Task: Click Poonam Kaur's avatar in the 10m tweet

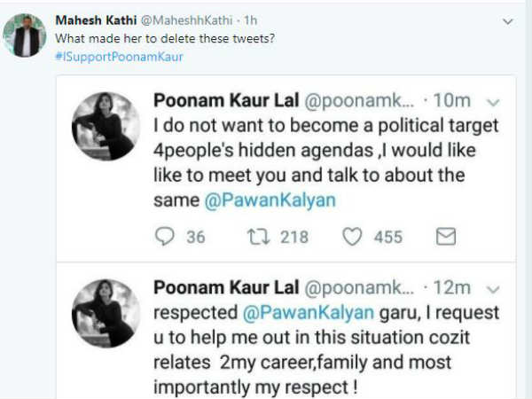Action: (x=106, y=126)
